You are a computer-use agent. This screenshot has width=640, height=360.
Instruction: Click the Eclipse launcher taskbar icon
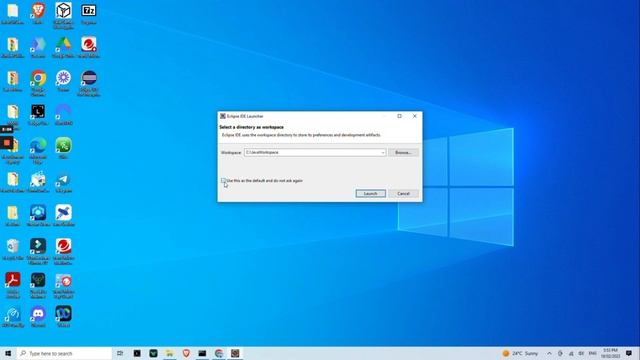pos(235,353)
